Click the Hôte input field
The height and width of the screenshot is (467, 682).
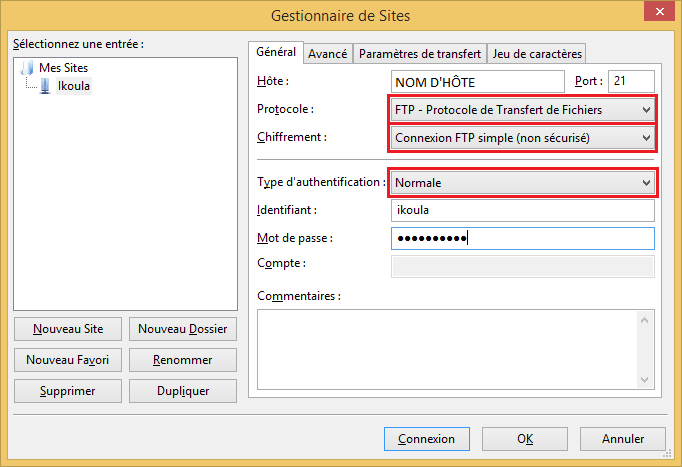point(478,82)
